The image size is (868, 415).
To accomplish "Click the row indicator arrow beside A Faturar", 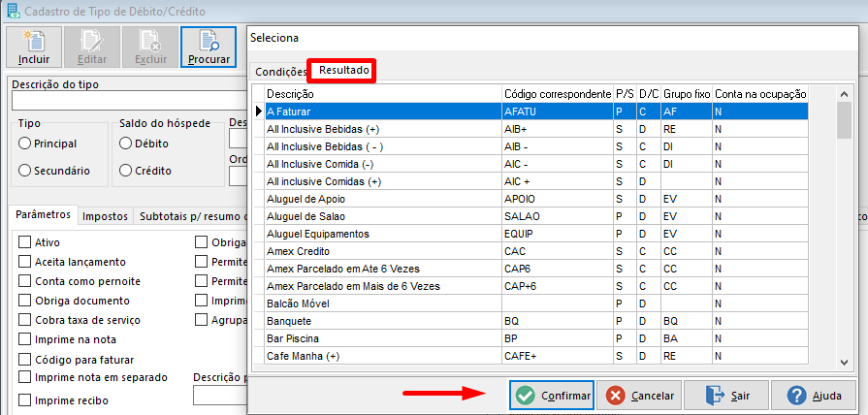I will 259,112.
